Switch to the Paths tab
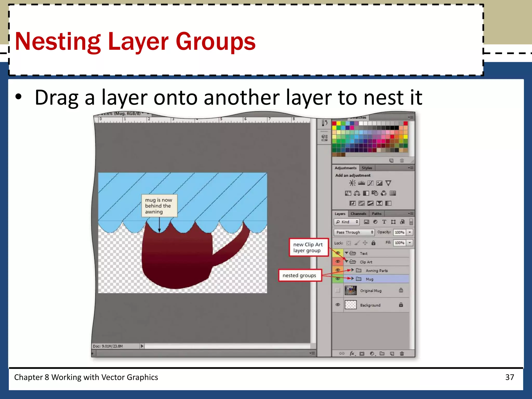 click(377, 214)
